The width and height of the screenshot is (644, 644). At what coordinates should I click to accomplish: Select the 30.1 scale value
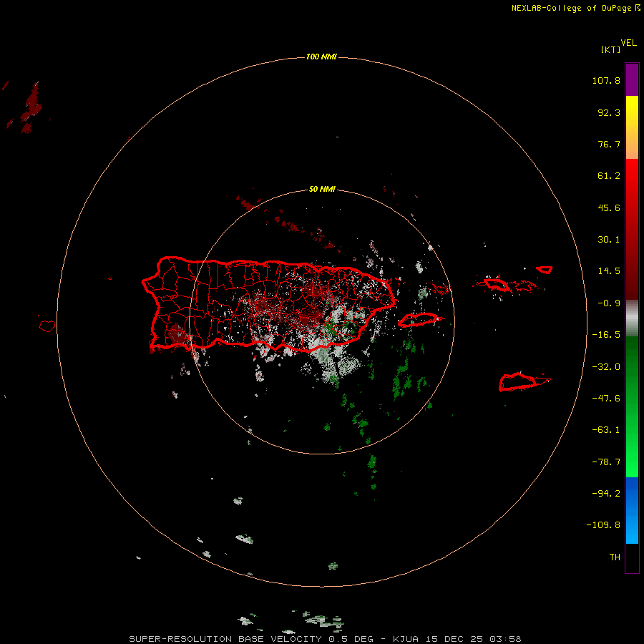609,240
